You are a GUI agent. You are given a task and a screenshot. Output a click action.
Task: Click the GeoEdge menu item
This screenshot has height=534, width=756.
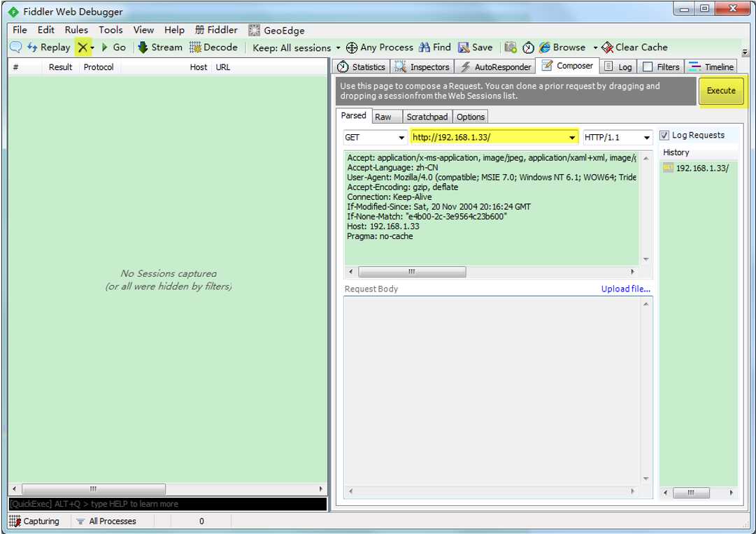(x=277, y=30)
